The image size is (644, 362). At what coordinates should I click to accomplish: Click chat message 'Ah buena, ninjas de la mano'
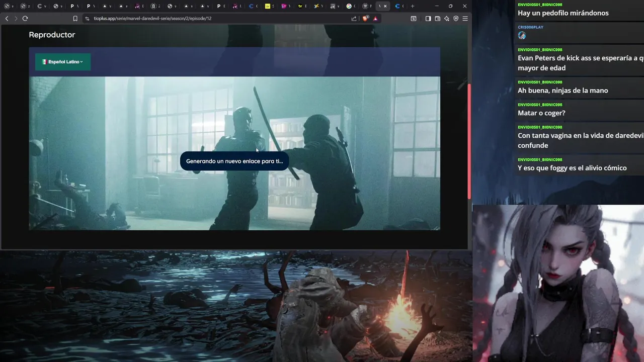562,90
